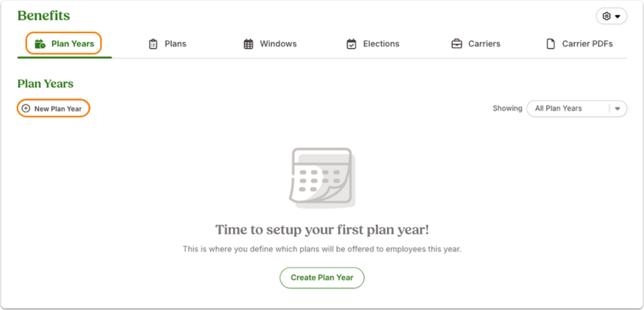Click the Carriers briefcase icon

(x=456, y=44)
